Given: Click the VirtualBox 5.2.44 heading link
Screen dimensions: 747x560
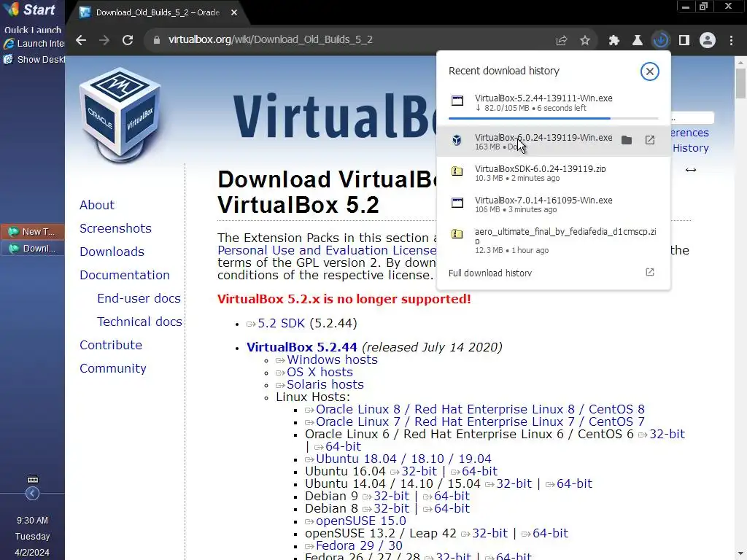Looking at the screenshot, I should click(x=301, y=347).
